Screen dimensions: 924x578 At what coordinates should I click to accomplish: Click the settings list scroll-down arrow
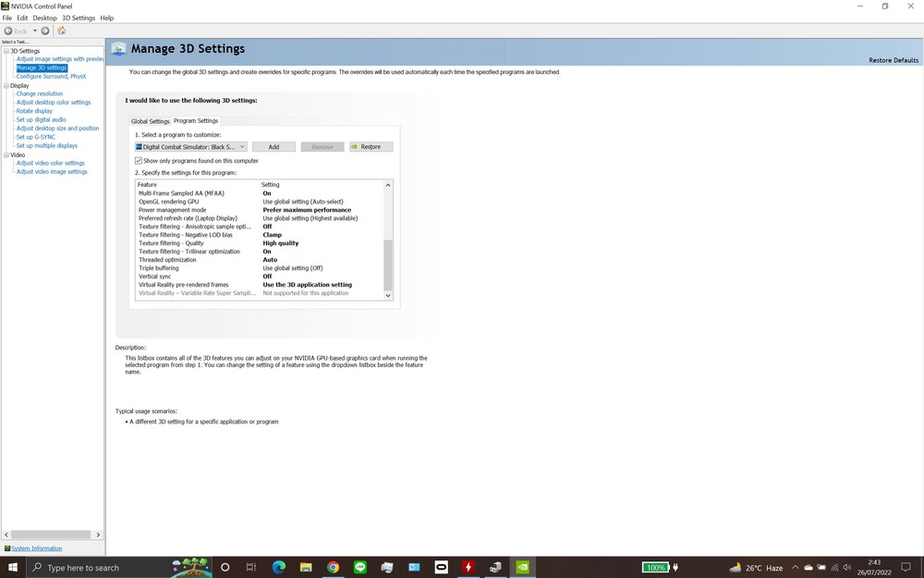tap(388, 296)
